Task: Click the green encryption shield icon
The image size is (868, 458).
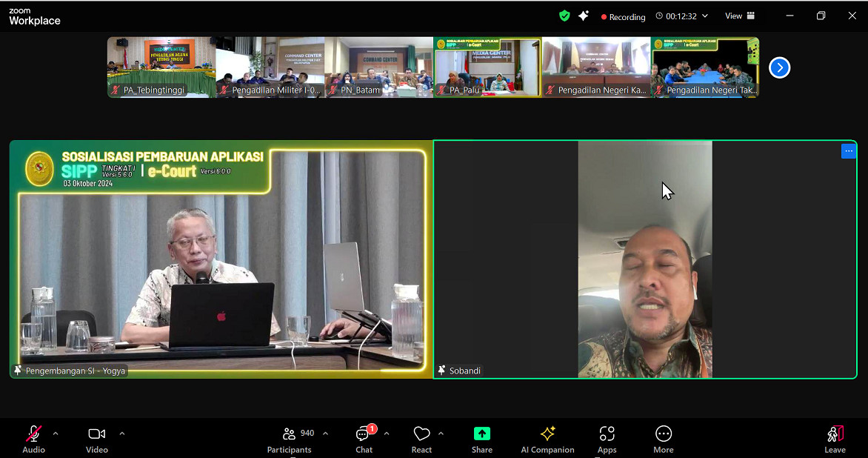Action: pyautogui.click(x=564, y=16)
